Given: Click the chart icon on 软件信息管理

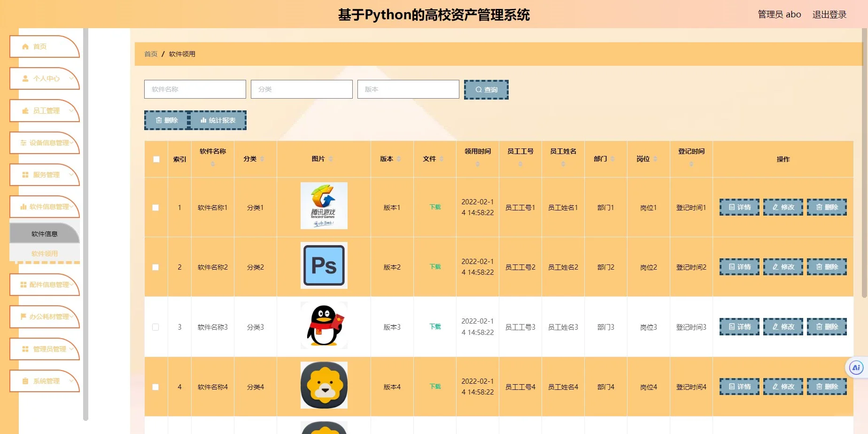Looking at the screenshot, I should 25,207.
